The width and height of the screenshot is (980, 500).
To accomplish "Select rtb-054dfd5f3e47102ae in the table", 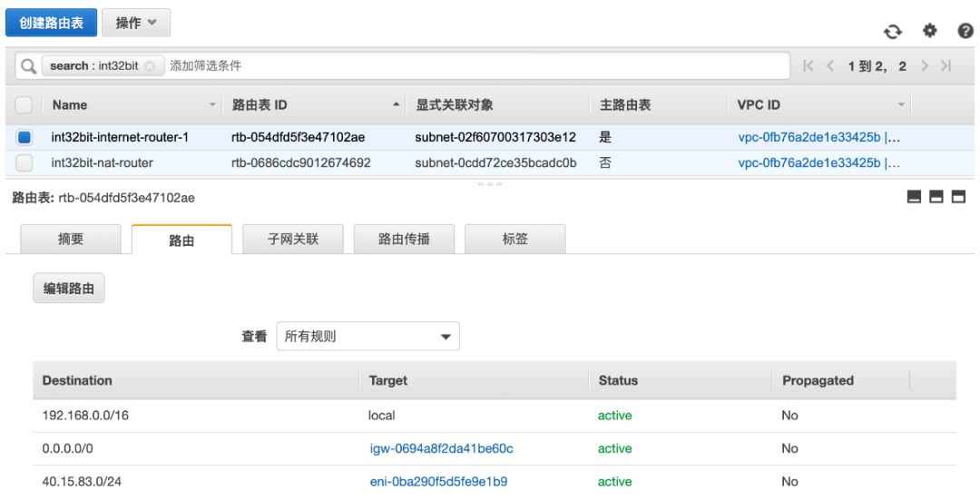I will click(x=299, y=137).
